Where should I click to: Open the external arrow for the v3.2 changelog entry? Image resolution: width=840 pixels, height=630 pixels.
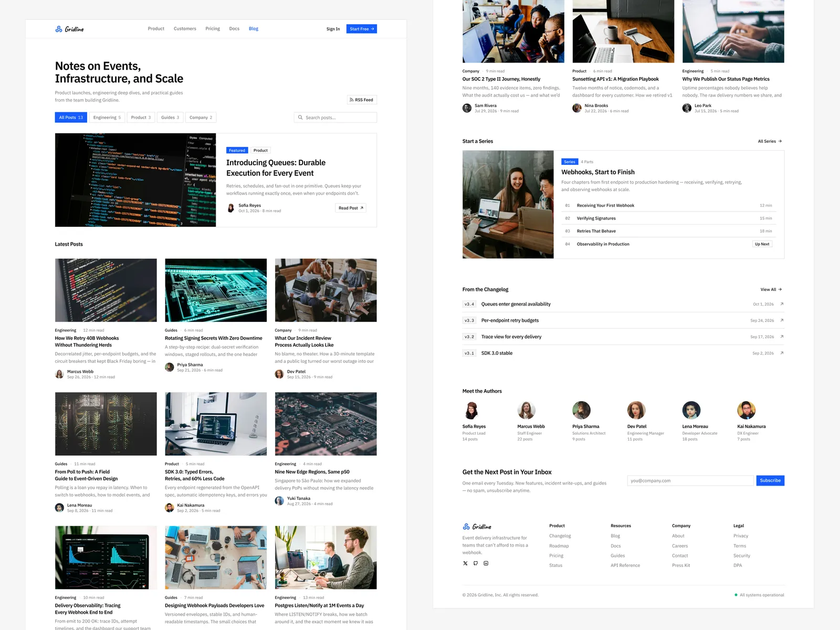[x=782, y=337]
